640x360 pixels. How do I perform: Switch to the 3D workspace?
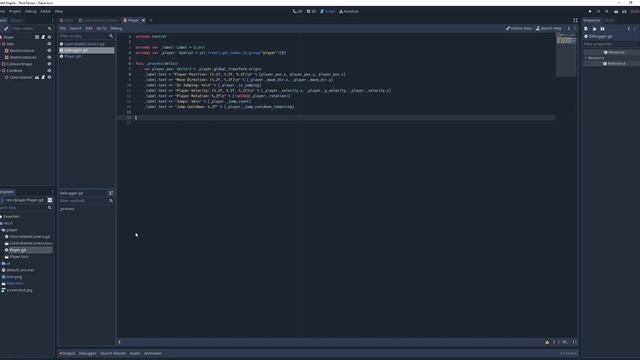point(311,11)
